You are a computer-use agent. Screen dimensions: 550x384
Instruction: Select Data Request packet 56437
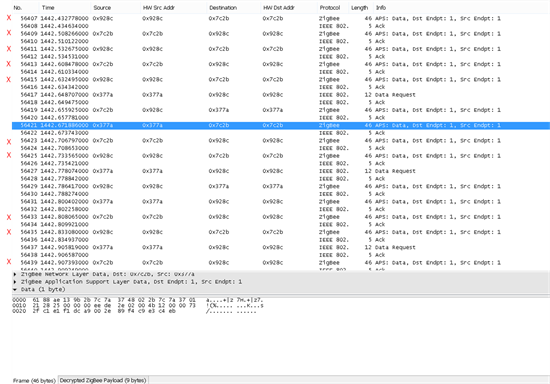pyautogui.click(x=281, y=247)
